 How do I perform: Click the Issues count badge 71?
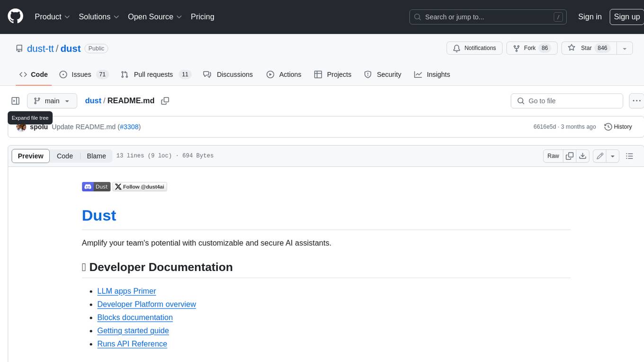[102, 74]
